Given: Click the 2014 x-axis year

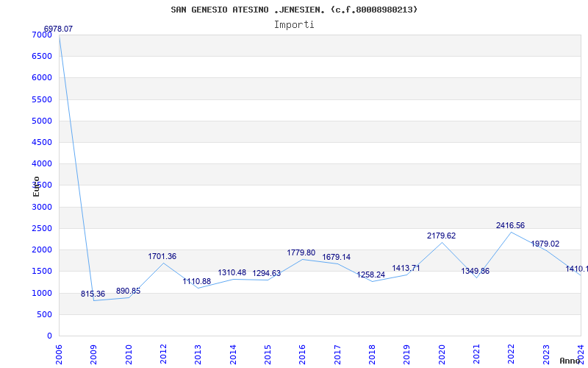Looking at the screenshot, I should pos(233,354).
